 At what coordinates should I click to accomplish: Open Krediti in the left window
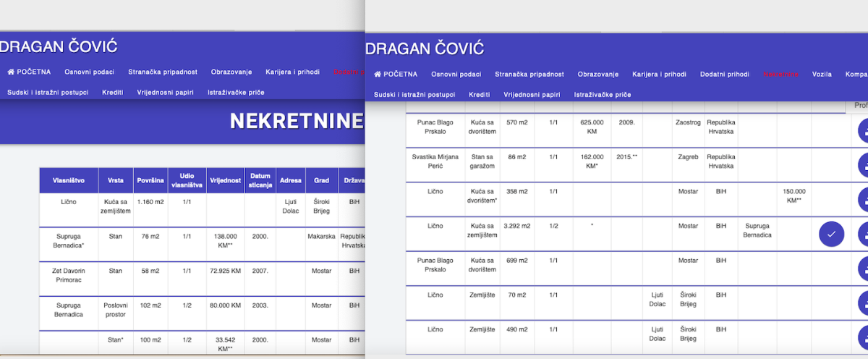click(x=113, y=92)
